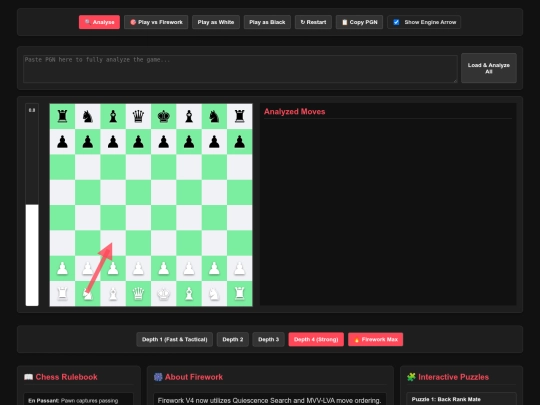
Task: Restart the game
Action: pos(313,22)
